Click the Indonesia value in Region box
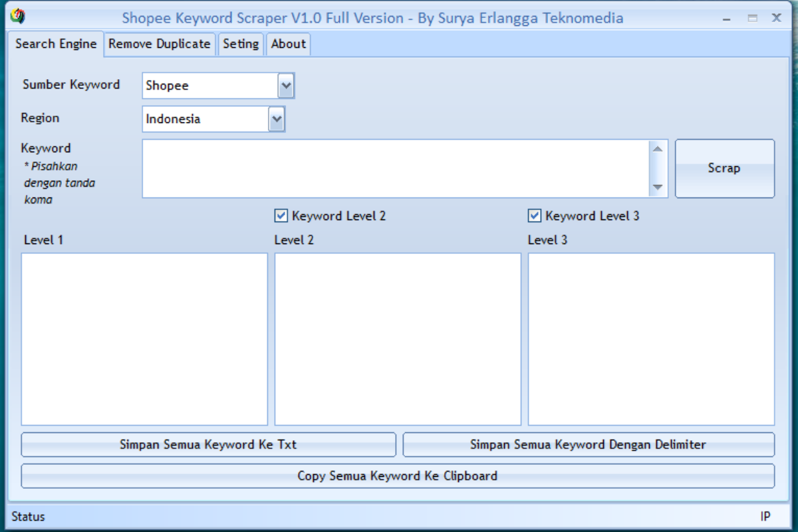Screen dimensions: 798x532 (x=173, y=119)
